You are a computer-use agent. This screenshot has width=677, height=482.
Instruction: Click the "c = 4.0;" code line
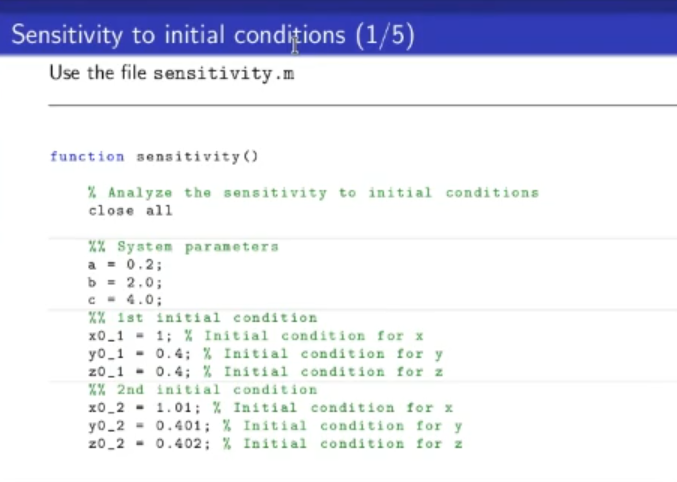point(125,300)
